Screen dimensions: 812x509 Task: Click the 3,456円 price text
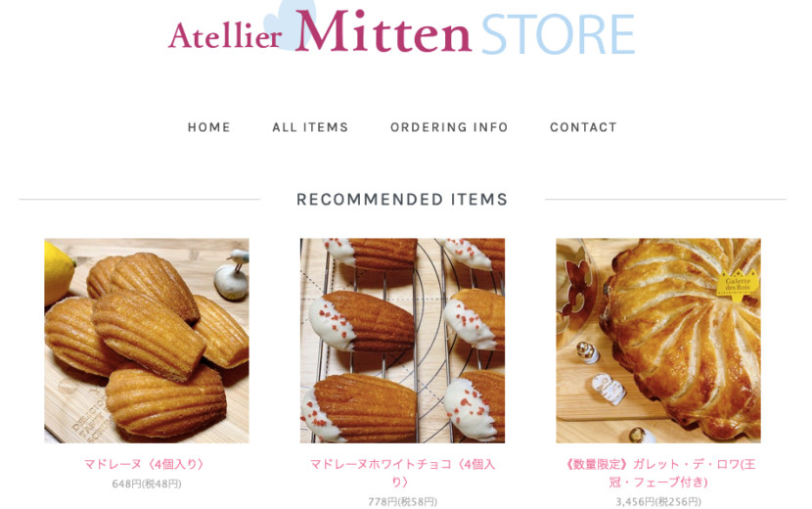(x=658, y=502)
